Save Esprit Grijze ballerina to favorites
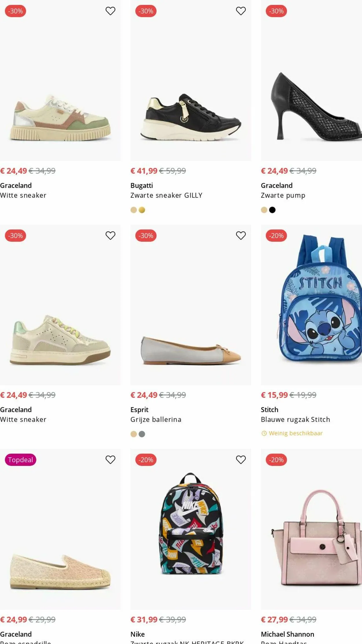The height and width of the screenshot is (644, 362). tap(241, 235)
